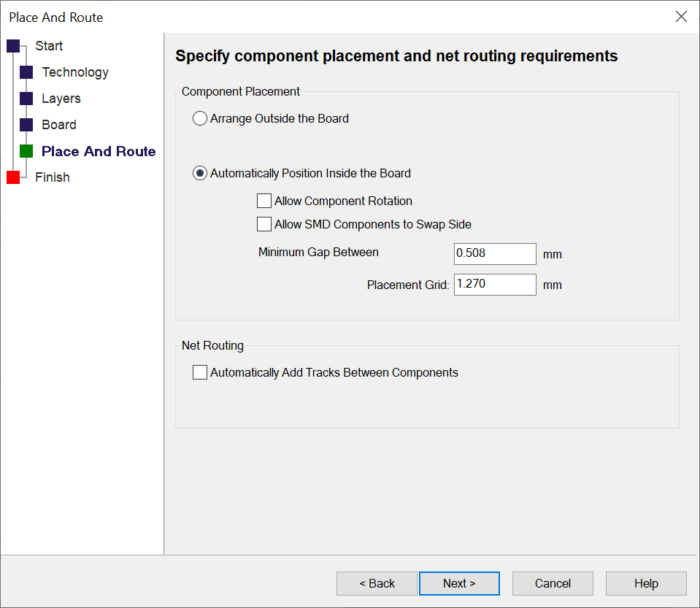Cancel the Place And Route wizard
The image size is (700, 608).
point(553,583)
